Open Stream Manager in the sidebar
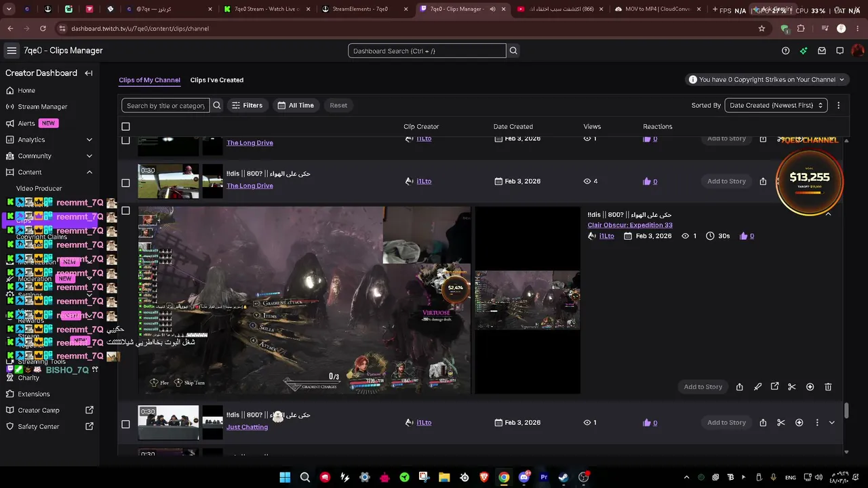 [42, 106]
